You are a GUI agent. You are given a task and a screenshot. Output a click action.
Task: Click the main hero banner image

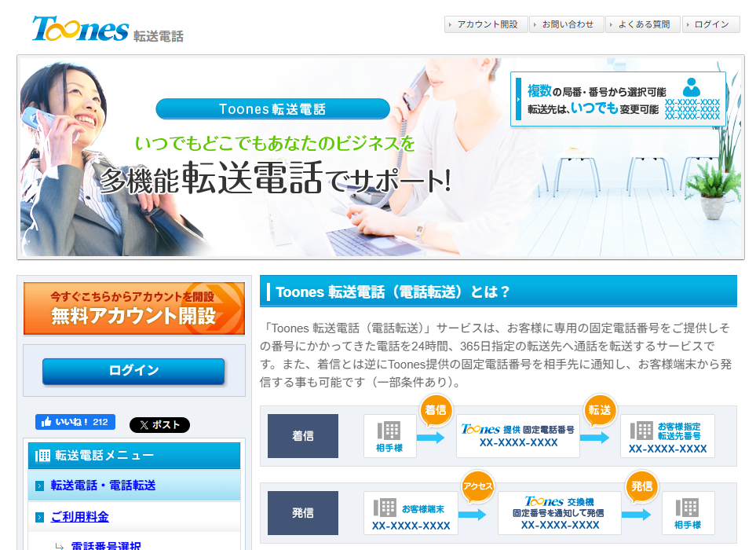(381, 157)
